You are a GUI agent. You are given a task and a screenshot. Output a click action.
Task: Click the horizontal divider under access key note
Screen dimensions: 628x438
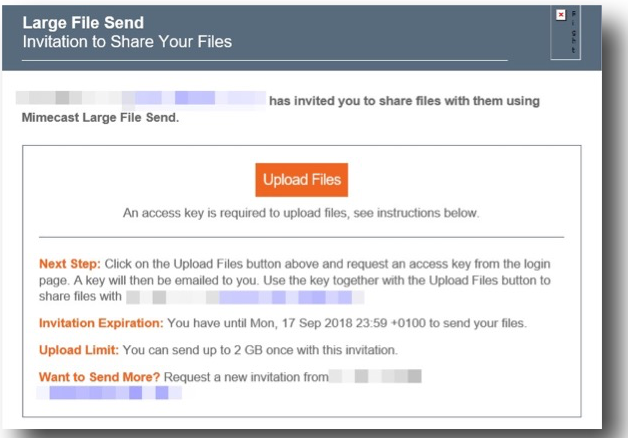point(301,236)
